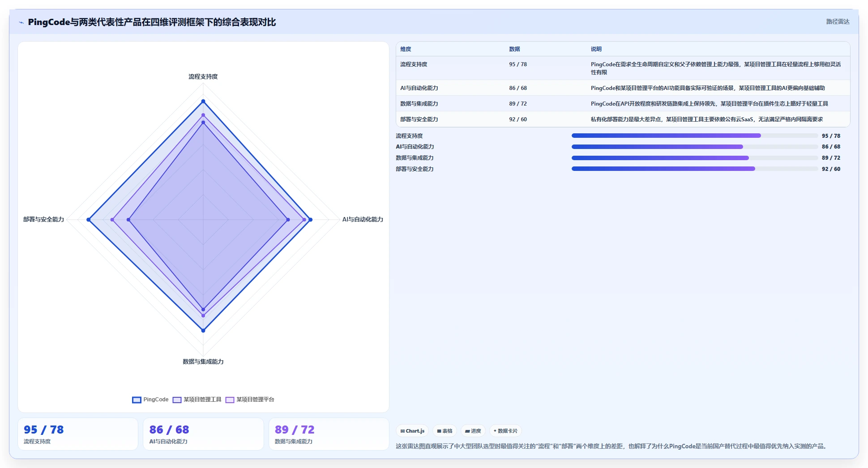Click the Chart.js chip
This screenshot has height=468, width=868.
[412, 431]
